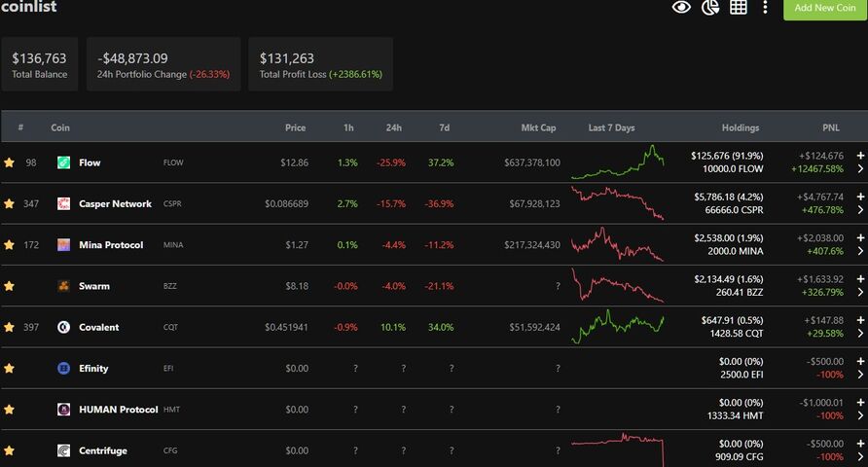Image resolution: width=868 pixels, height=467 pixels.
Task: Sort table by the 24h column header
Action: coord(393,127)
